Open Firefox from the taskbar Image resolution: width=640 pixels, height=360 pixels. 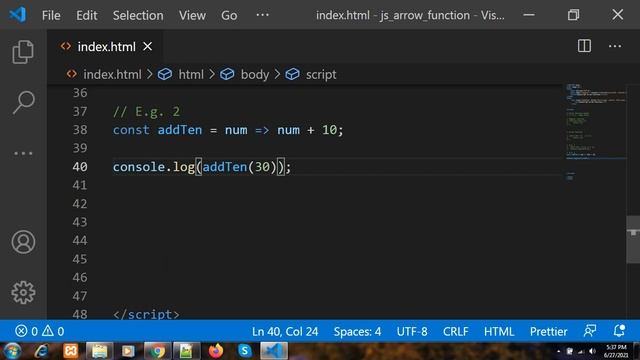click(x=216, y=351)
